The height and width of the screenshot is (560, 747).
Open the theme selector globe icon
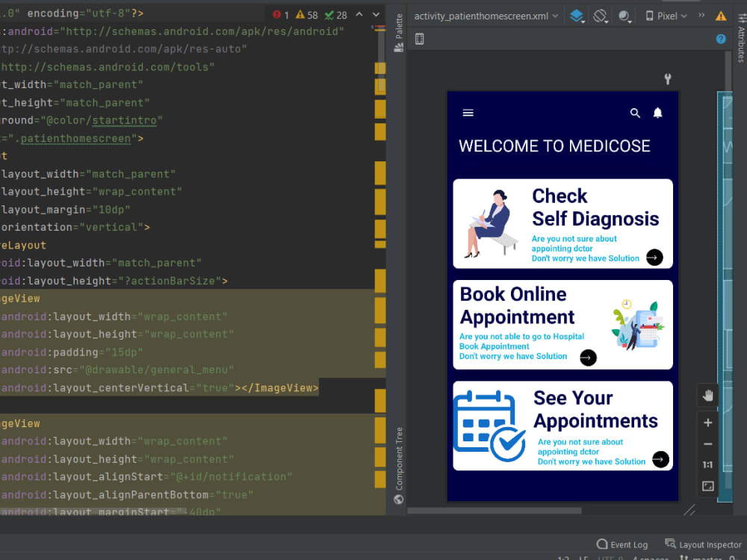pyautogui.click(x=624, y=14)
